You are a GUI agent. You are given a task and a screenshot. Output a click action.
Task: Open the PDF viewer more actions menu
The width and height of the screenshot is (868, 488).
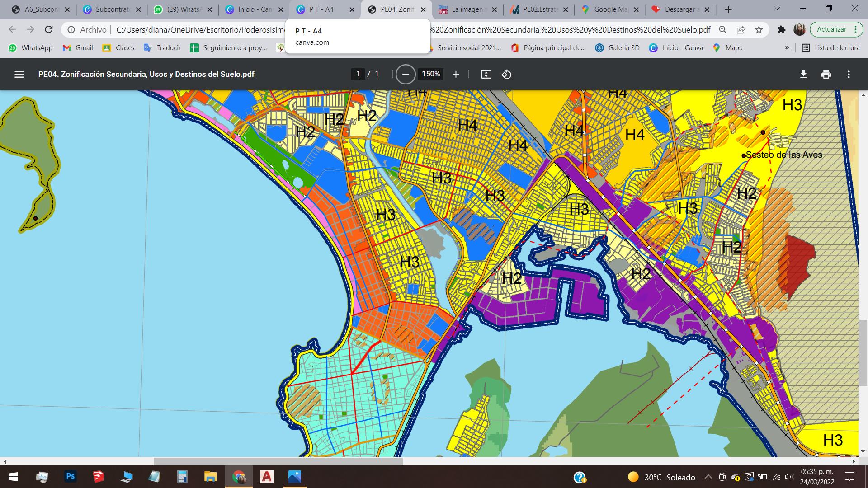tap(849, 74)
